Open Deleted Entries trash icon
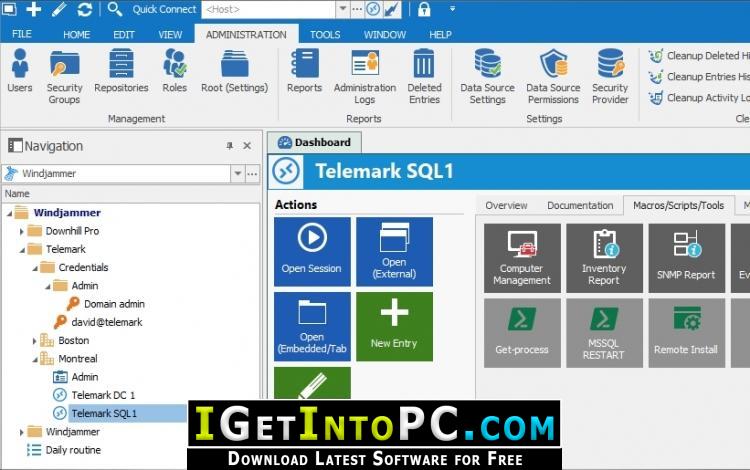 tap(424, 77)
